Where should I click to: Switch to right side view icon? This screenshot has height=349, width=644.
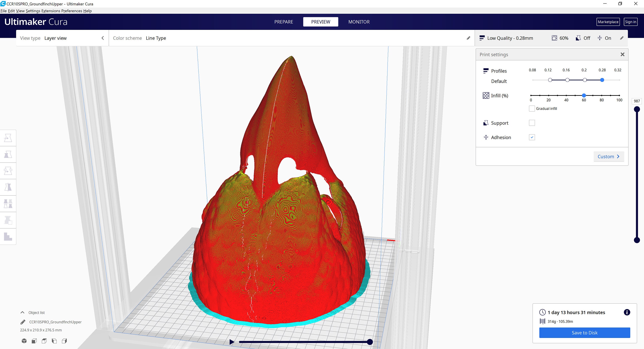tap(64, 341)
